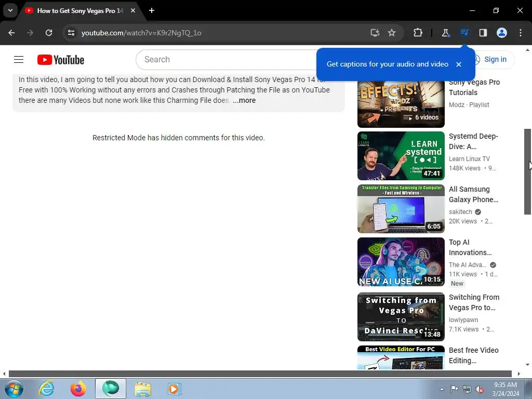Open the Chrome profile avatar
Screen dimensions: 532x399
pos(502,33)
